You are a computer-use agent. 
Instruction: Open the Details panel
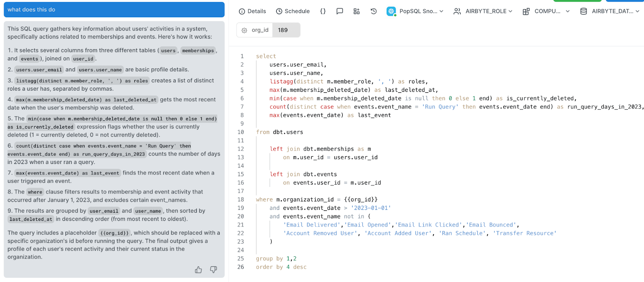(252, 11)
